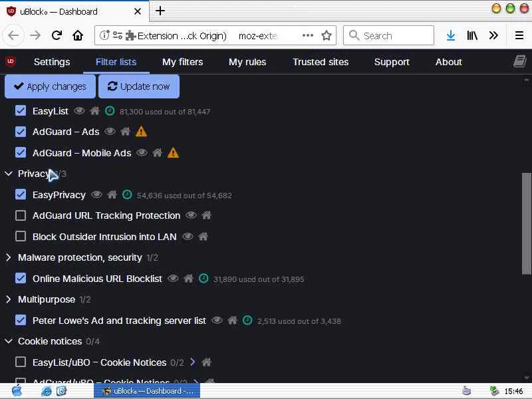Enable AdGuard URL Tracking Protection
532x399 pixels.
(x=21, y=215)
